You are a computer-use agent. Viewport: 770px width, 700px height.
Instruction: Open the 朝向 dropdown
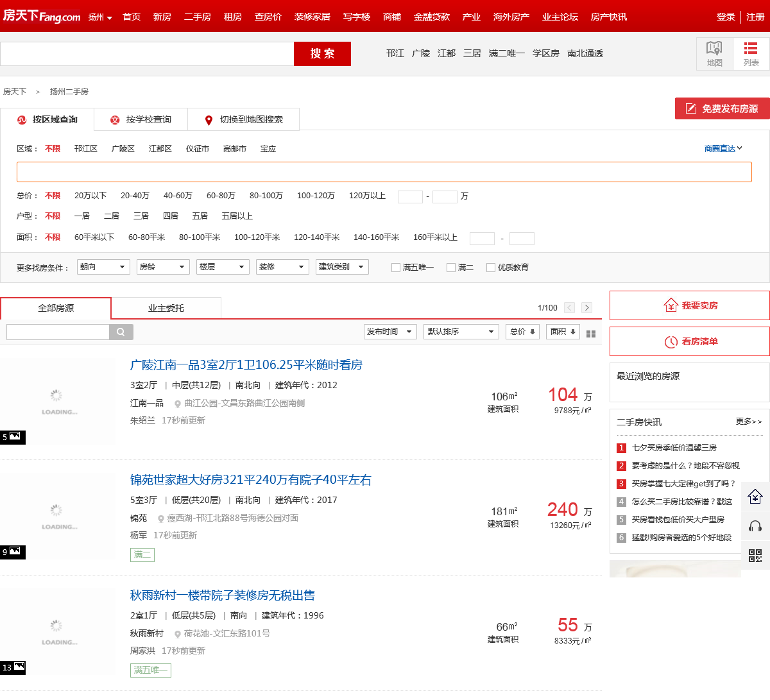coord(103,267)
